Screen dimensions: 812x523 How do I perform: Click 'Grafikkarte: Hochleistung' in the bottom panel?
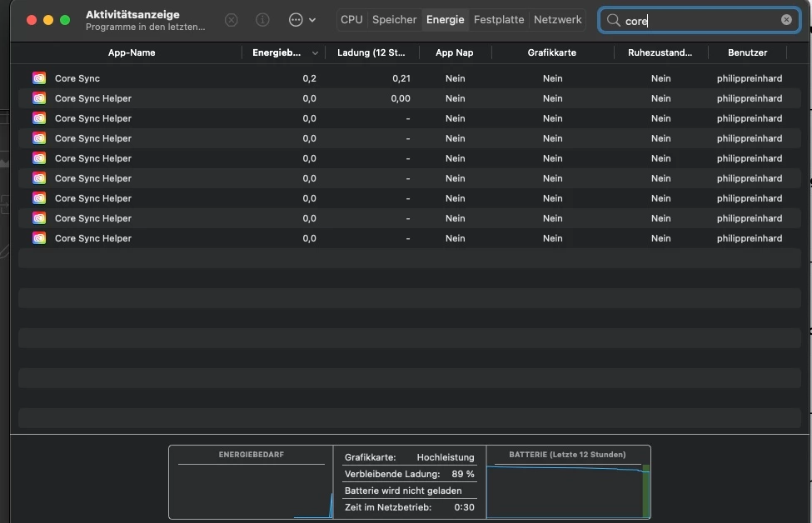(409, 457)
